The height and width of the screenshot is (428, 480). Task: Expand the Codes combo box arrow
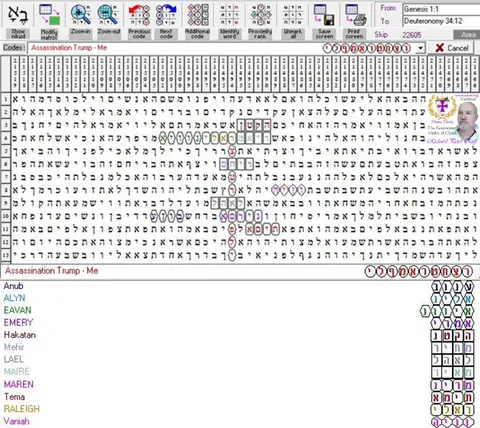(x=420, y=48)
